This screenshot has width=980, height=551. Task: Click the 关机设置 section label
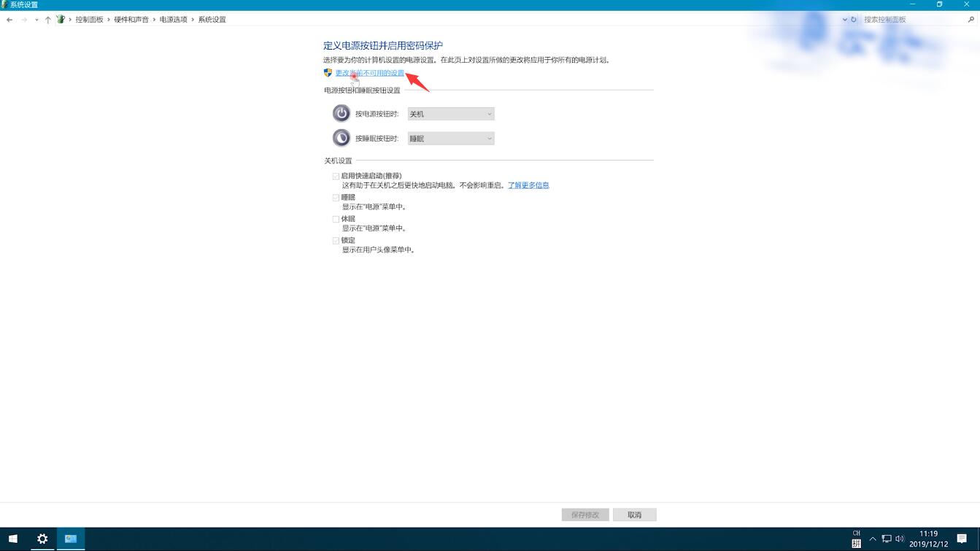click(x=338, y=161)
